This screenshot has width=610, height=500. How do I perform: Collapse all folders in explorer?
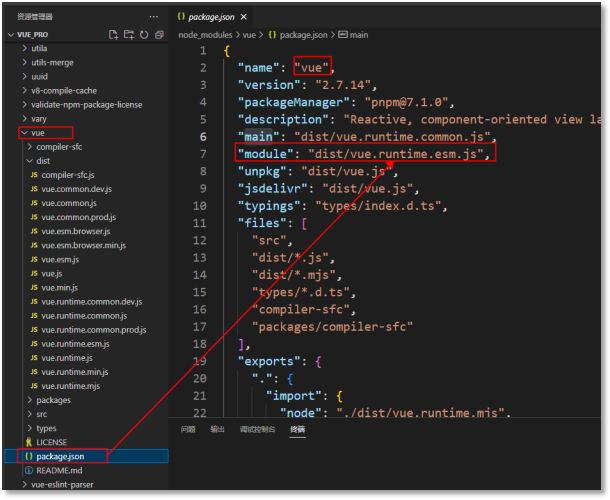point(159,35)
